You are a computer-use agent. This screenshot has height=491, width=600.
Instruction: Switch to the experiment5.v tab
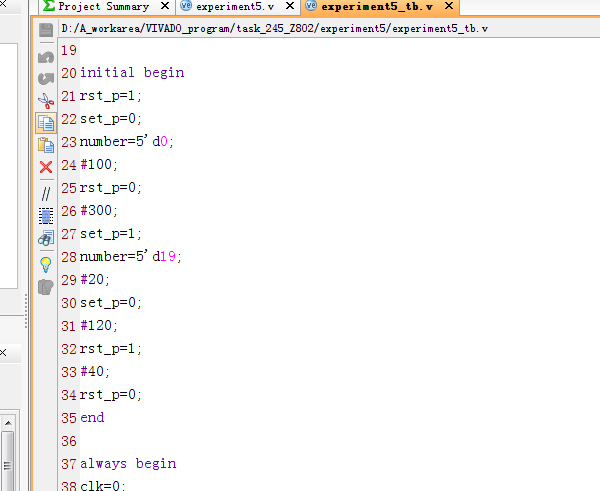235,7
